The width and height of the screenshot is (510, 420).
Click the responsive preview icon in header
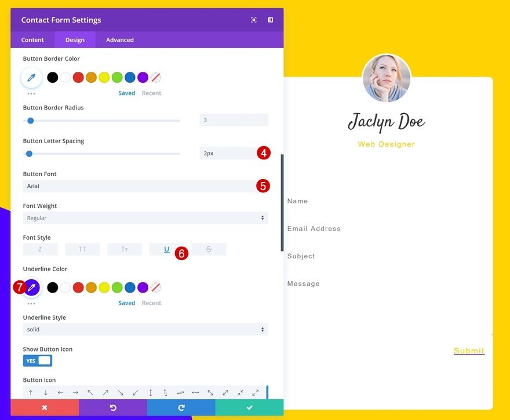point(254,20)
